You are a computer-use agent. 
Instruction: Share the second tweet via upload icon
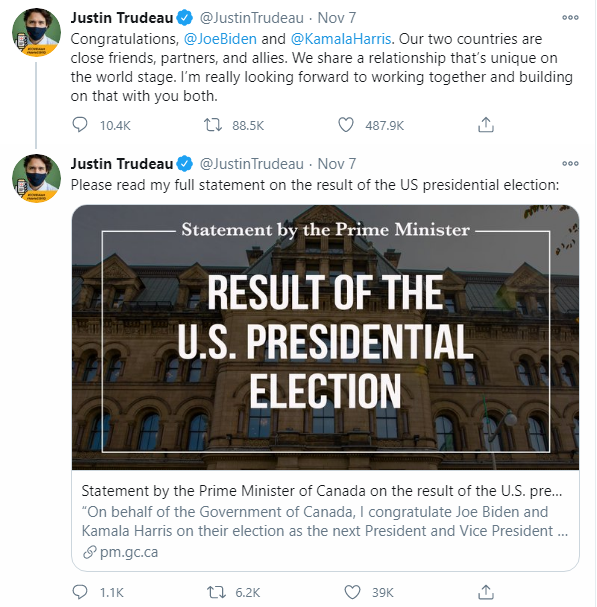[485, 592]
